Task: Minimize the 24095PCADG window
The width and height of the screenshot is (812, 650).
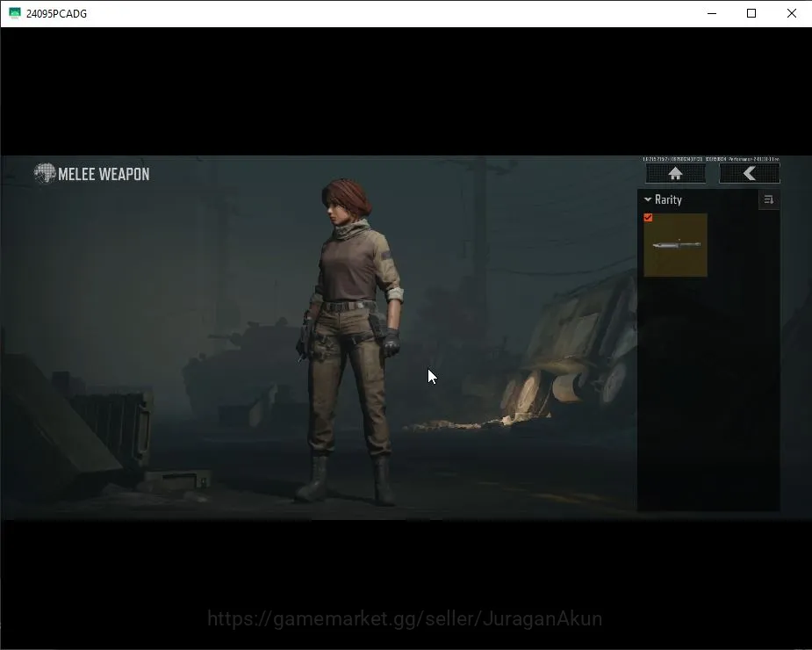Action: coord(712,13)
